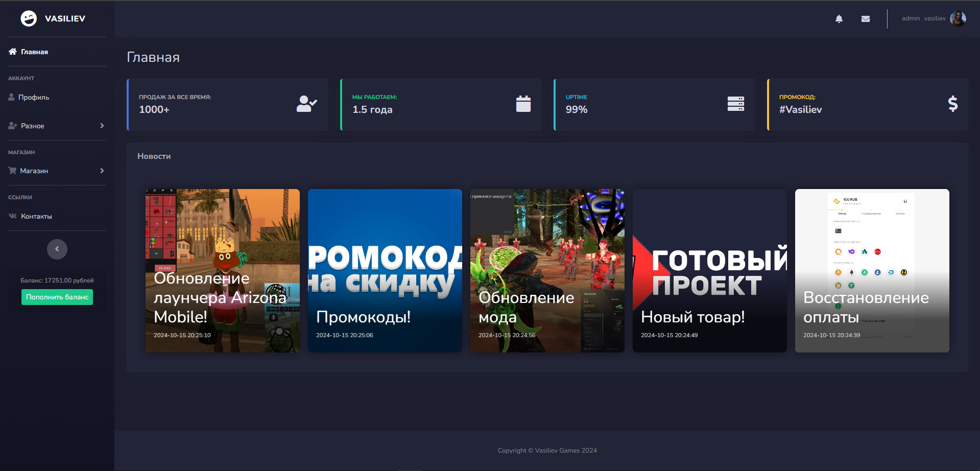Screen dimensions: 980x471
Task: Click the admin user avatar picture
Action: pyautogui.click(x=958, y=18)
